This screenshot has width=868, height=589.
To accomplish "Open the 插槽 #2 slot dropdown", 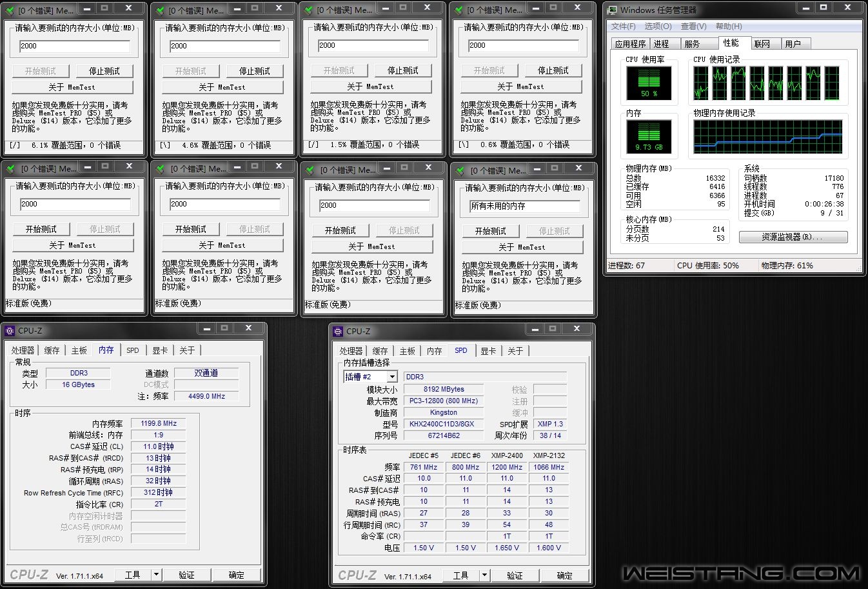I will [x=391, y=377].
